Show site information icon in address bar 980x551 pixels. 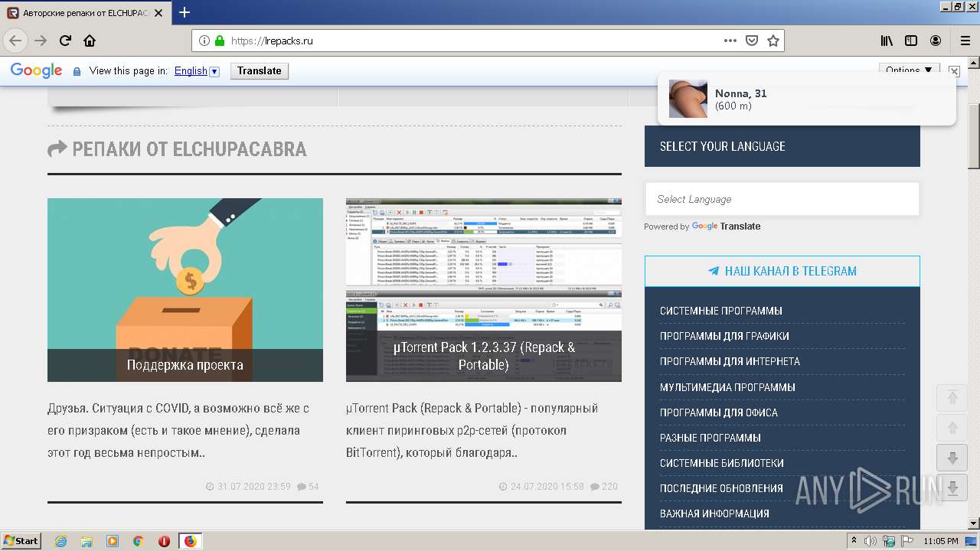coord(204,41)
